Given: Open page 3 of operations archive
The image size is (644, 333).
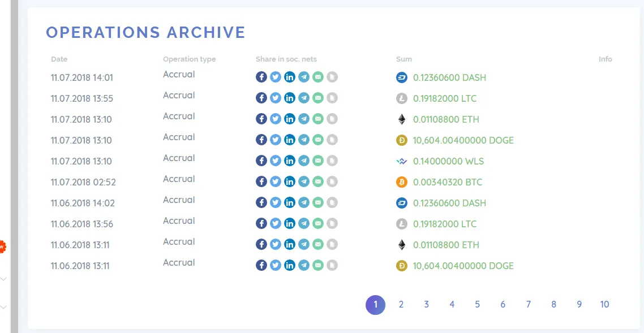Looking at the screenshot, I should click(x=426, y=305).
